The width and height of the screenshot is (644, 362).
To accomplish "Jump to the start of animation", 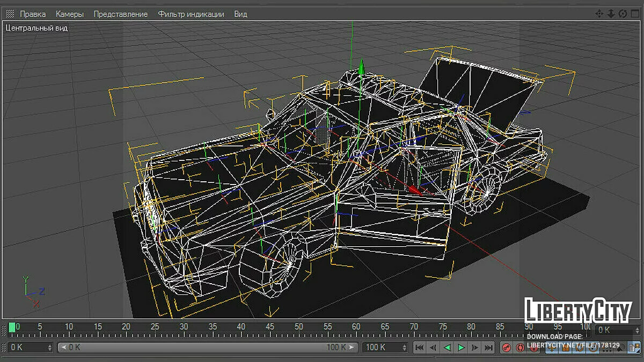I will click(x=420, y=348).
